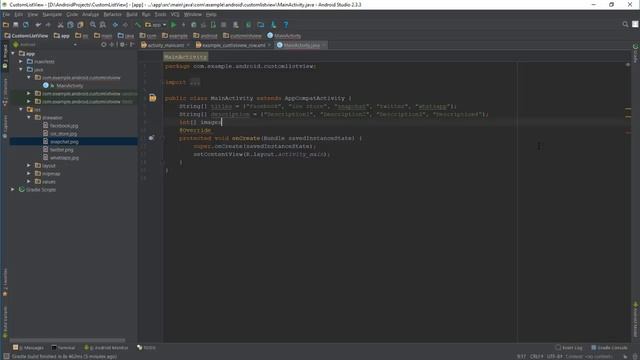The image size is (640, 360).
Task: Open the Gradle Console button
Action: point(609,348)
